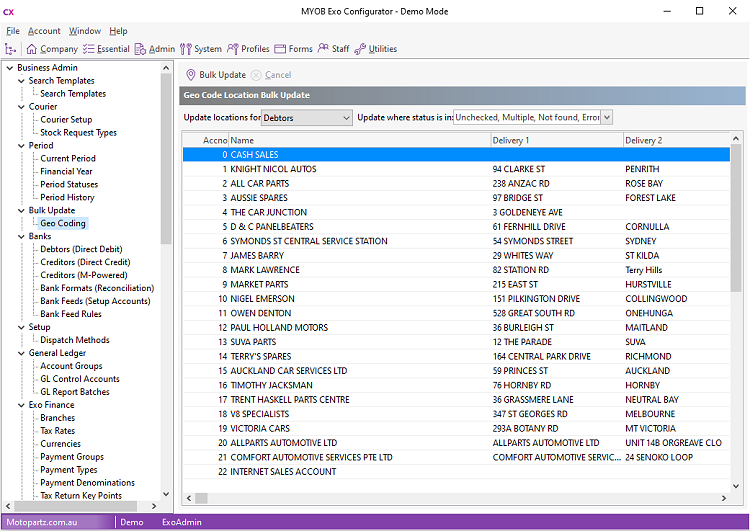
Task: Open the status filter dropdown arrow
Action: tap(607, 117)
